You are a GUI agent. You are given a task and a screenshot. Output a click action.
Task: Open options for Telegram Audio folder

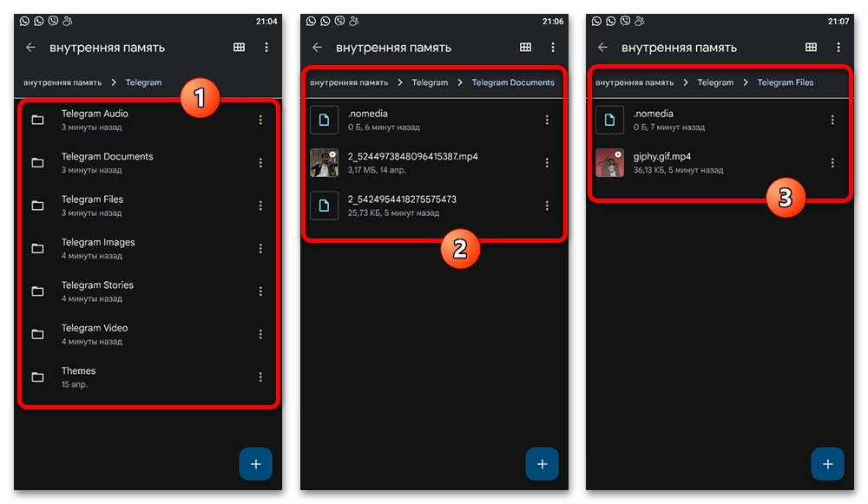tap(260, 120)
